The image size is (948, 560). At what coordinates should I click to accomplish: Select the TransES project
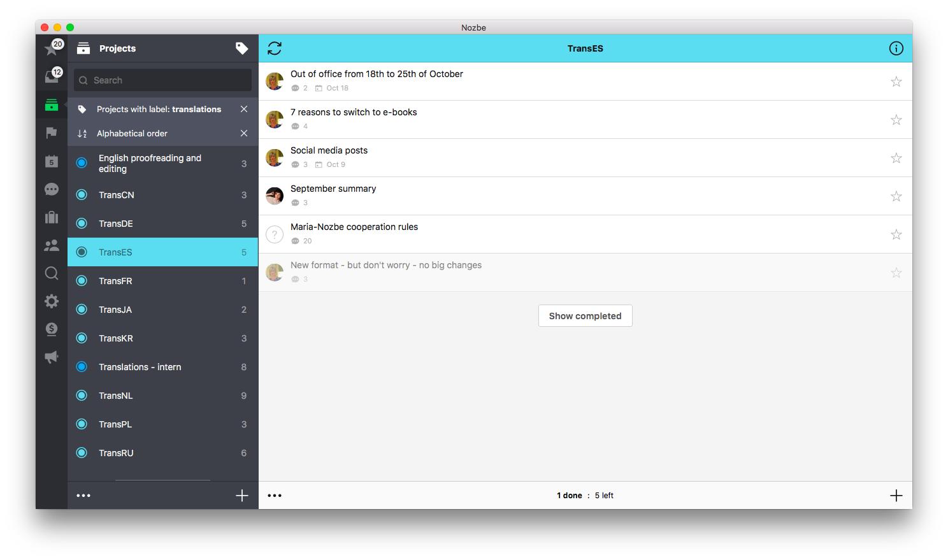(x=162, y=252)
